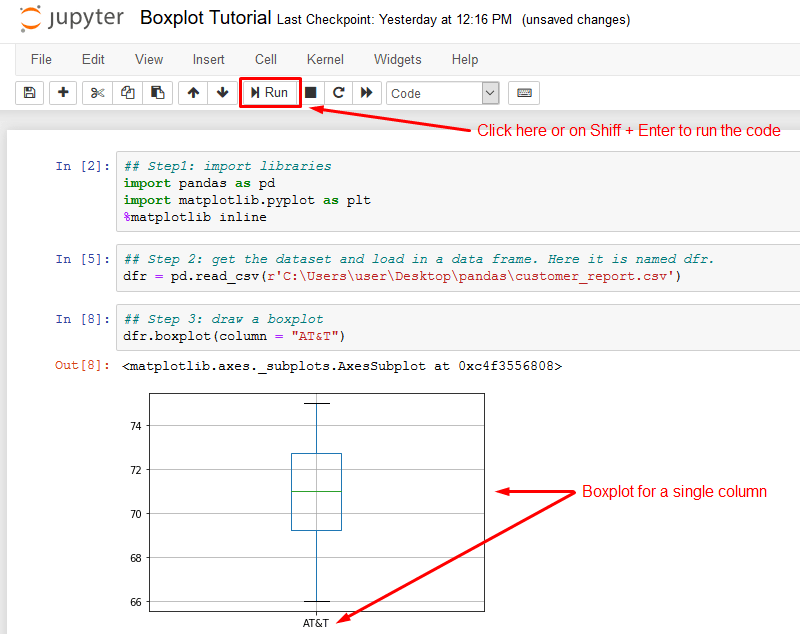Viewport: 800px width, 634px height.
Task: Save the notebook with the save icon
Action: [x=29, y=93]
